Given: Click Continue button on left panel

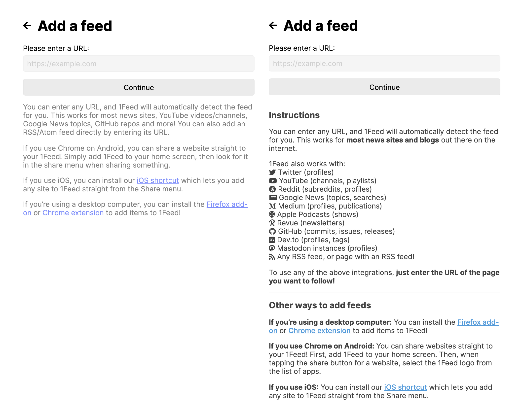Looking at the screenshot, I should [139, 87].
